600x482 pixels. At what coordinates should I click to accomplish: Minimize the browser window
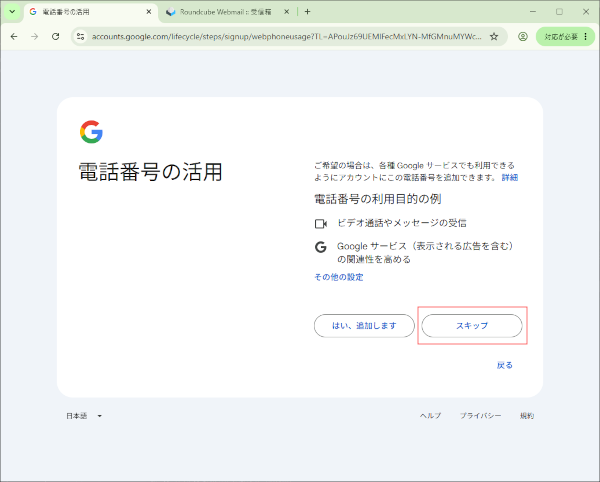click(533, 12)
